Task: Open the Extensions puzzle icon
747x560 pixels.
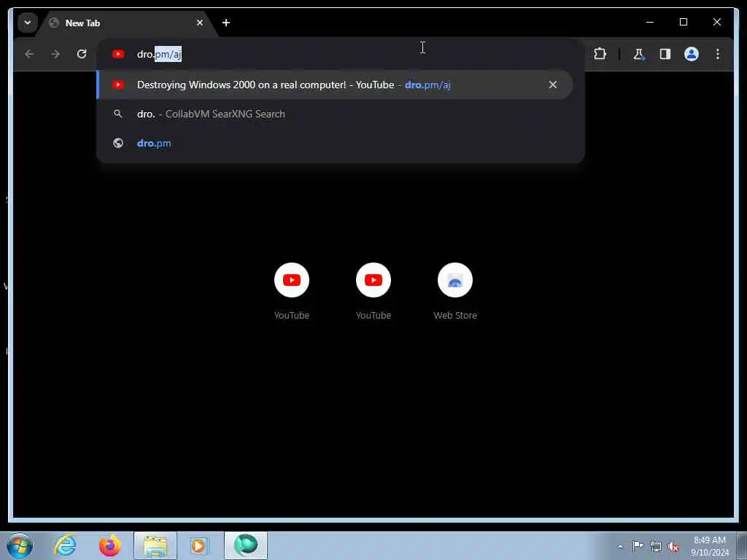Action: click(x=600, y=54)
